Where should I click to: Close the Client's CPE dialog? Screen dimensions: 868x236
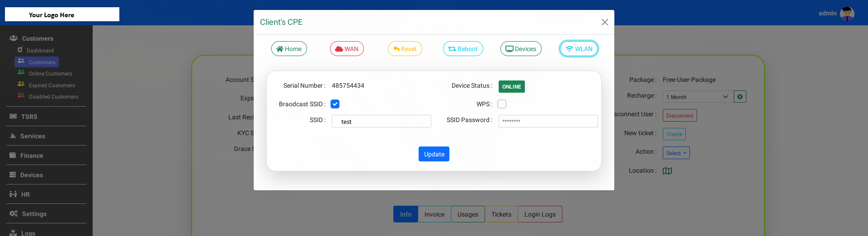click(604, 22)
